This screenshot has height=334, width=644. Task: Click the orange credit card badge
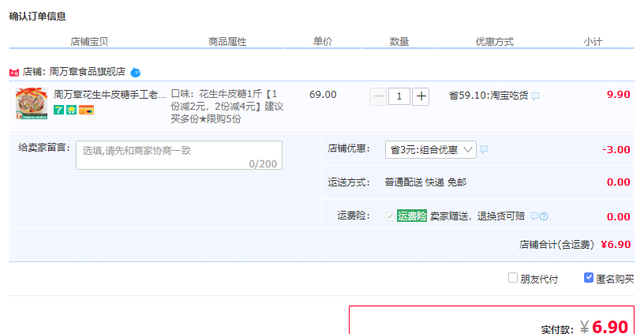(x=86, y=110)
